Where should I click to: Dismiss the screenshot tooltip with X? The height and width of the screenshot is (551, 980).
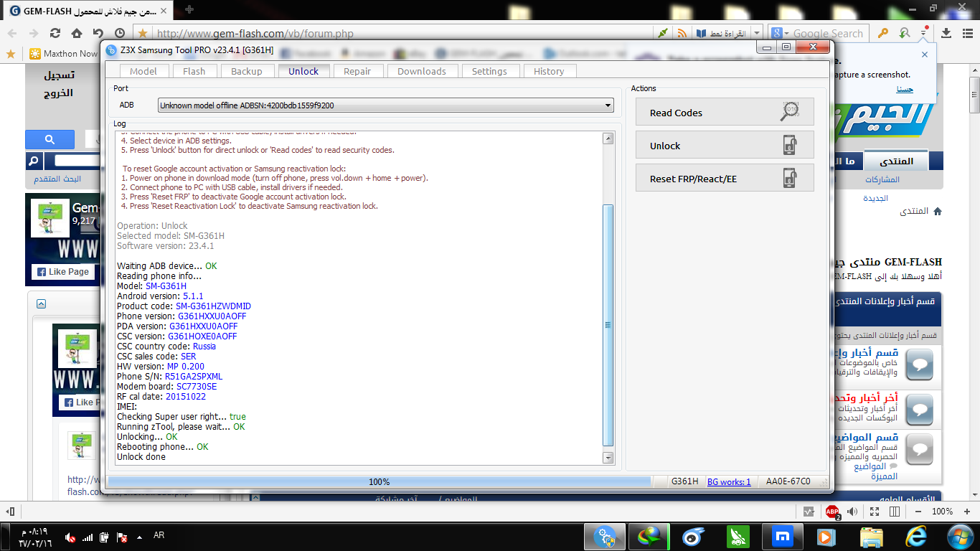tap(925, 55)
